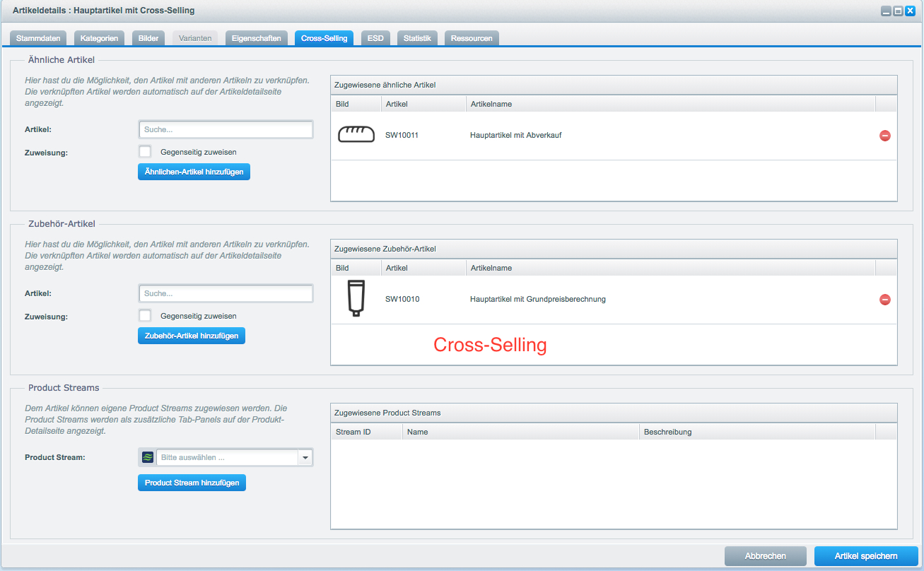This screenshot has width=924, height=571.
Task: Click Zubehör-Artikel hinzufügen button
Action: (x=192, y=336)
